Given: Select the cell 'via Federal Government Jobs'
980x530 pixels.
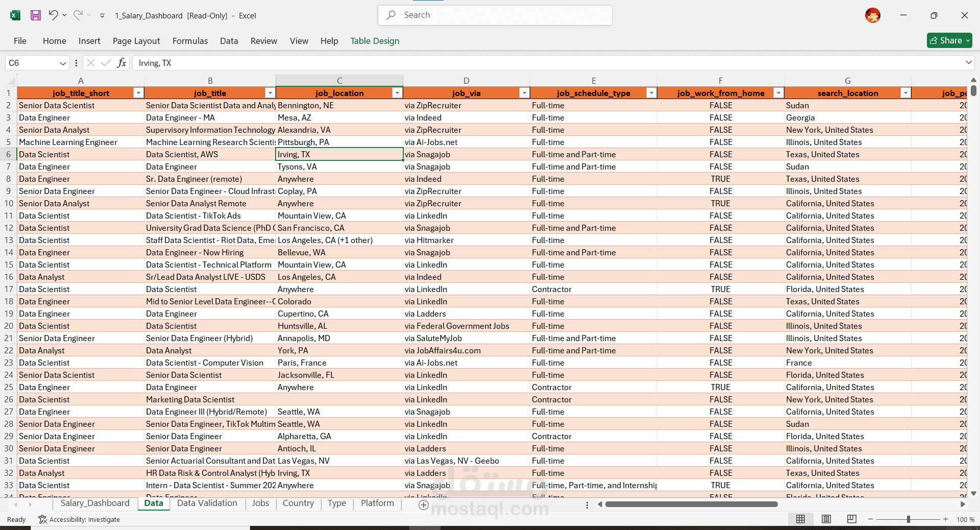Looking at the screenshot, I should [466, 326].
